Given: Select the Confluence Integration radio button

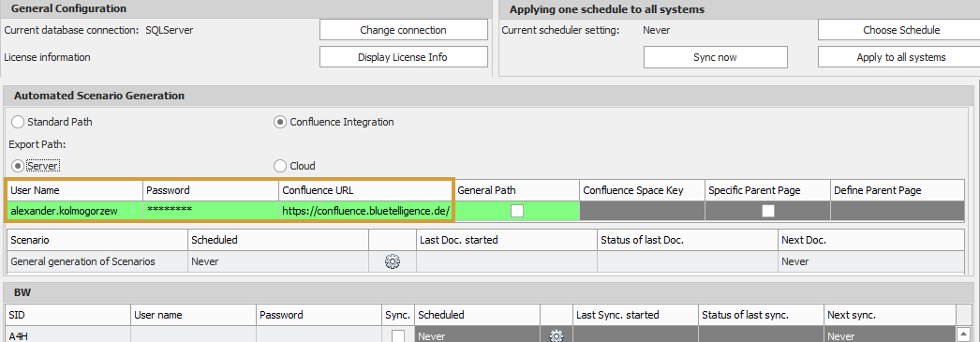Looking at the screenshot, I should 280,122.
